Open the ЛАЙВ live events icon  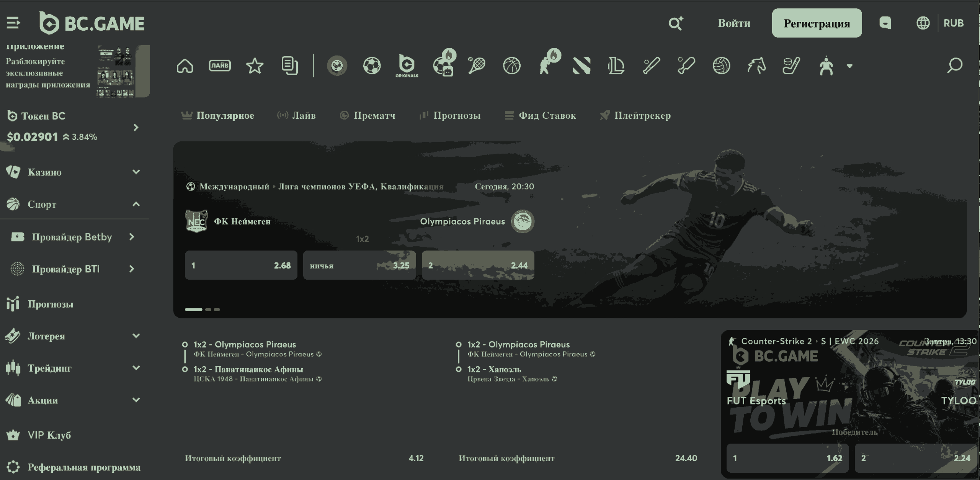[x=220, y=66]
